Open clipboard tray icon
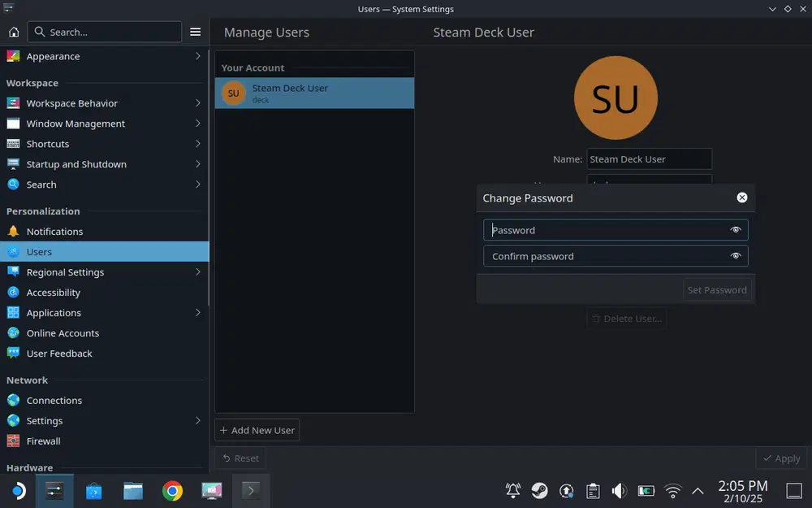The image size is (812, 508). point(593,490)
